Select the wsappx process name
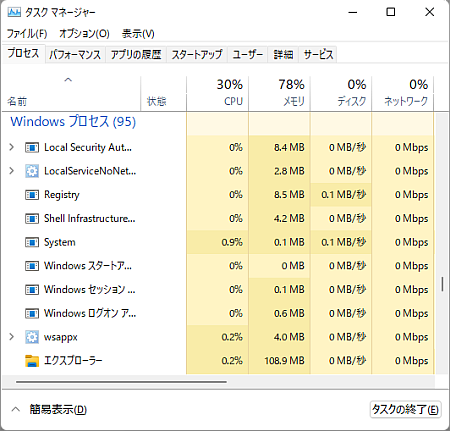The height and width of the screenshot is (431, 450). (x=61, y=337)
